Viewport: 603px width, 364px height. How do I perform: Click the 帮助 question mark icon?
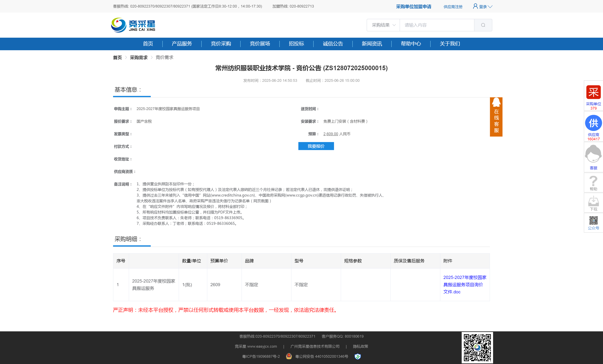click(x=593, y=181)
